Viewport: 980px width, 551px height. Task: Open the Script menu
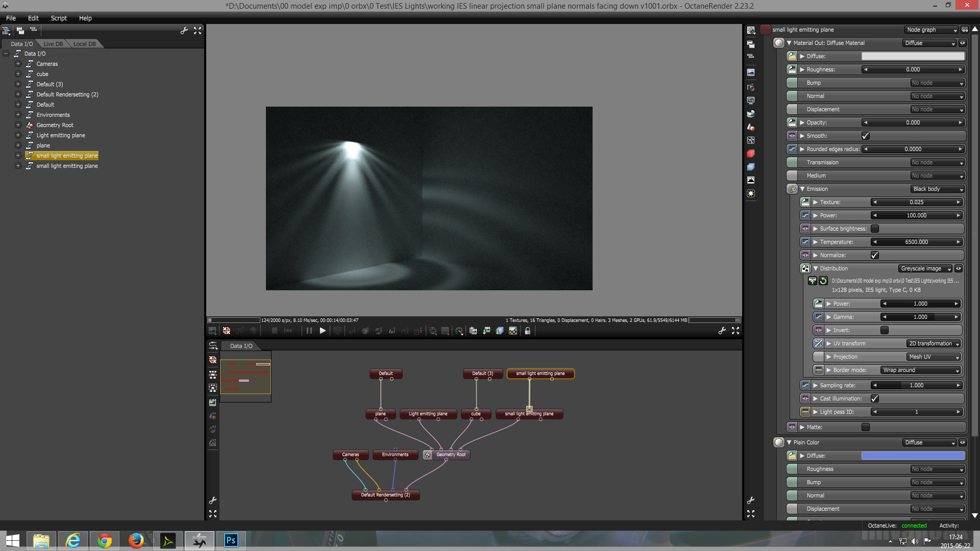tap(59, 18)
